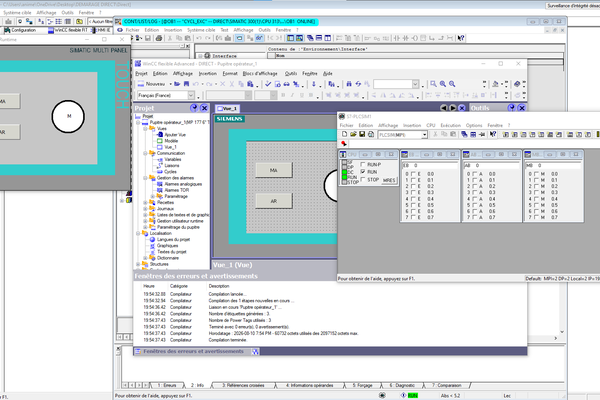This screenshot has width=600, height=400.
Task: Click the context help icon in CONT/LIST/LOG toolbar
Action: pos(461,38)
